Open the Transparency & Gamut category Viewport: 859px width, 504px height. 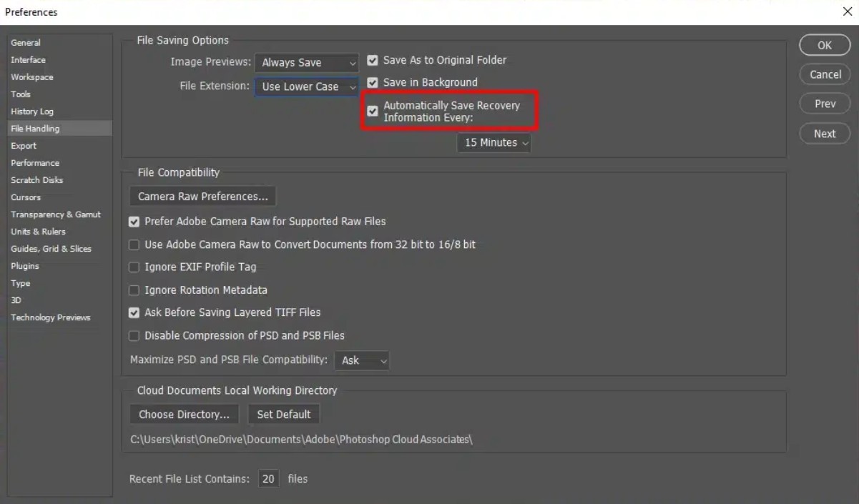point(56,214)
